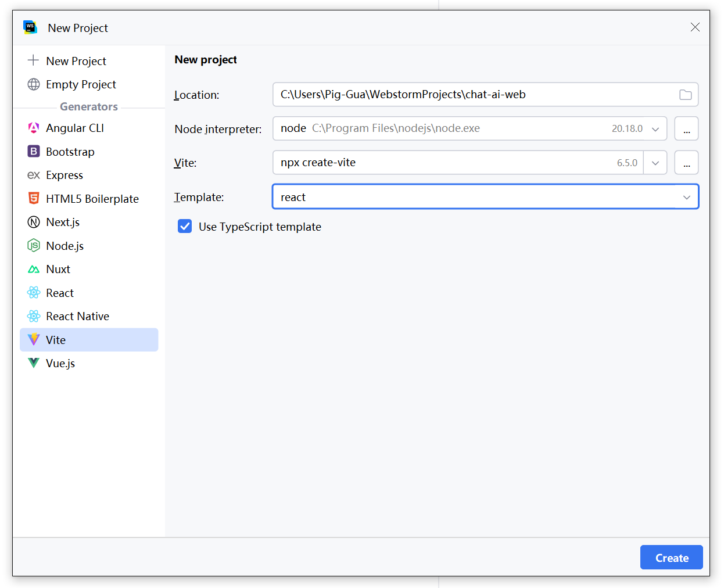
Task: Click the 'Vite:' field label
Action: coord(185,163)
